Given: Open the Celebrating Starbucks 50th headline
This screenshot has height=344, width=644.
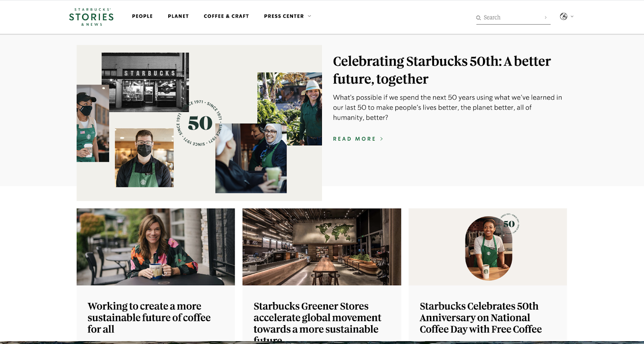Looking at the screenshot, I should 442,70.
